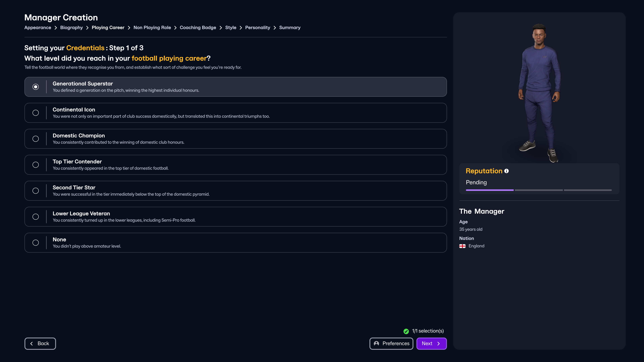
Task: Click the England flag icon
Action: pos(462,246)
